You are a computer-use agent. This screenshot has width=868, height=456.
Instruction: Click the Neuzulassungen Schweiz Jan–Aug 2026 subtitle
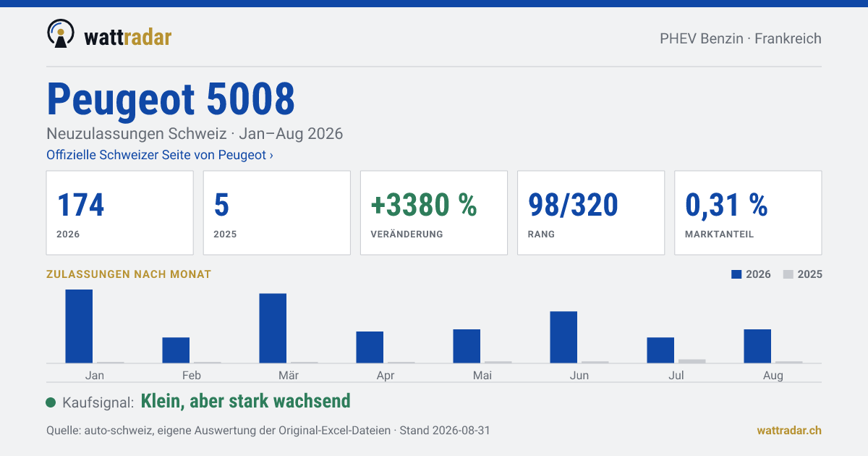(195, 134)
